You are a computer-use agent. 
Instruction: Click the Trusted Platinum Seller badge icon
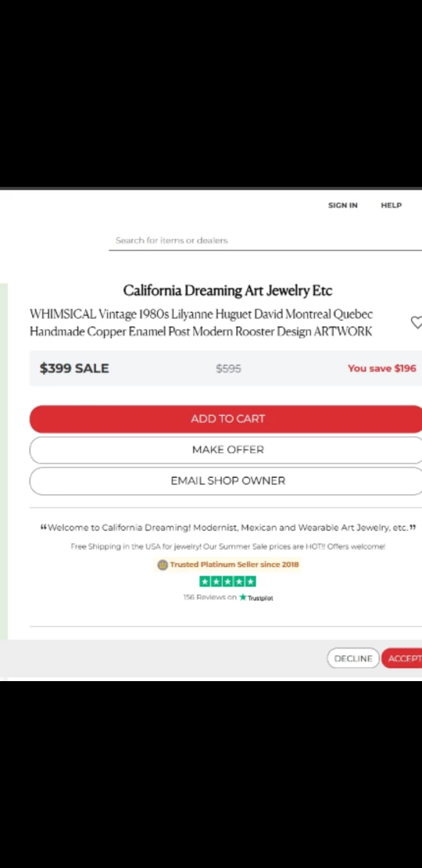(x=162, y=565)
